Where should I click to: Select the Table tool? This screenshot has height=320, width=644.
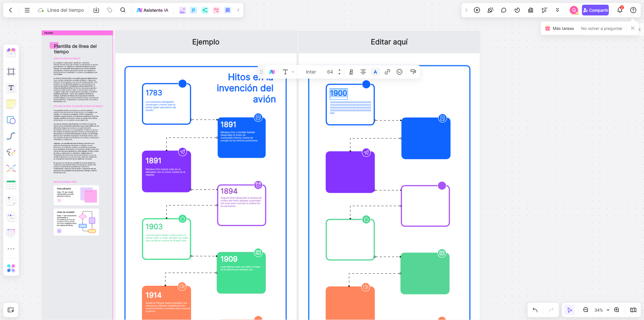pyautogui.click(x=11, y=184)
